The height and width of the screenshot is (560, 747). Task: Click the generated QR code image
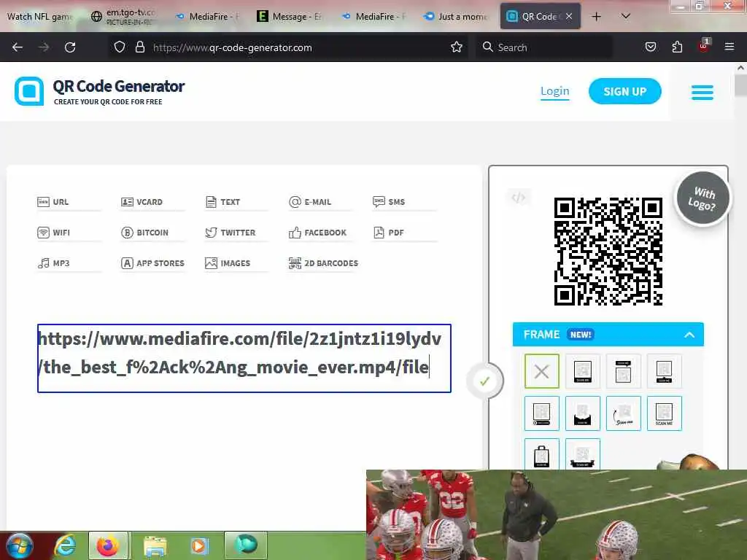pos(608,252)
